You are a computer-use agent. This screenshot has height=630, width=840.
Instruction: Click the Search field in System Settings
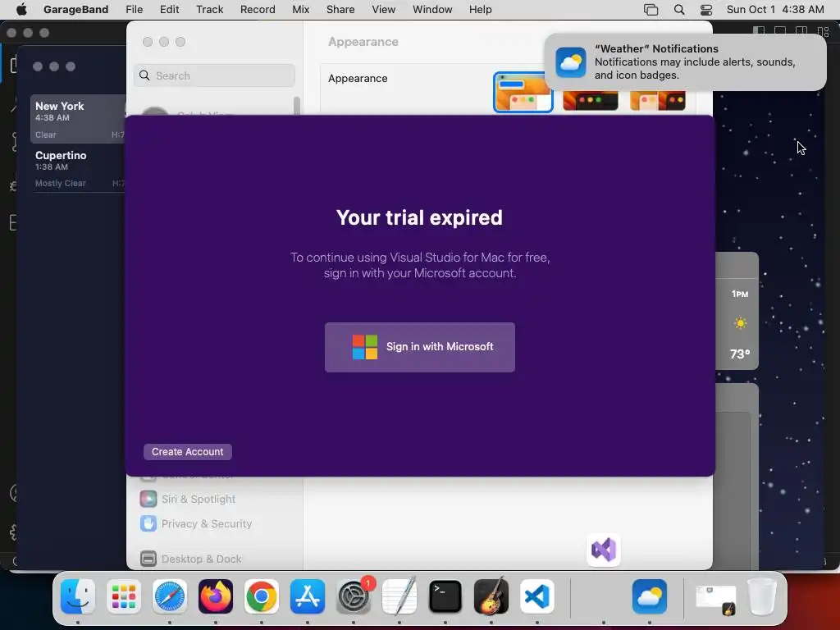coord(214,75)
